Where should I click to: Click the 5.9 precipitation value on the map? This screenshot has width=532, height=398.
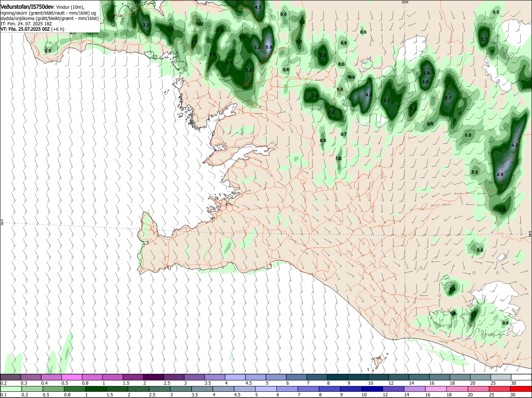268,47
